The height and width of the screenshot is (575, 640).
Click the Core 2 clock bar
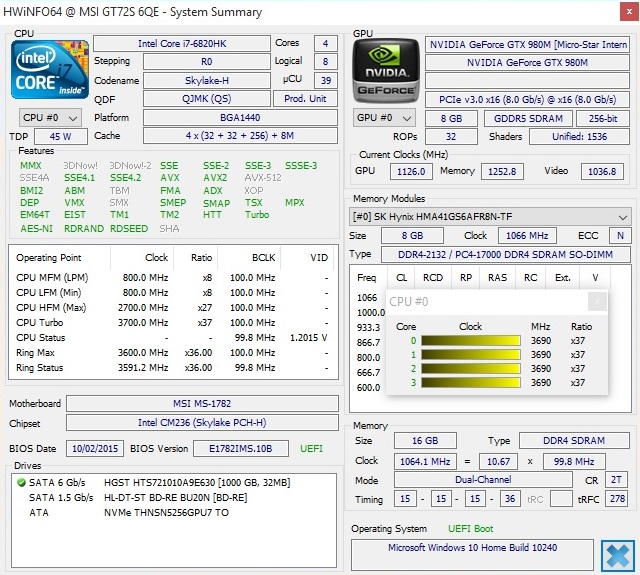[x=471, y=369]
